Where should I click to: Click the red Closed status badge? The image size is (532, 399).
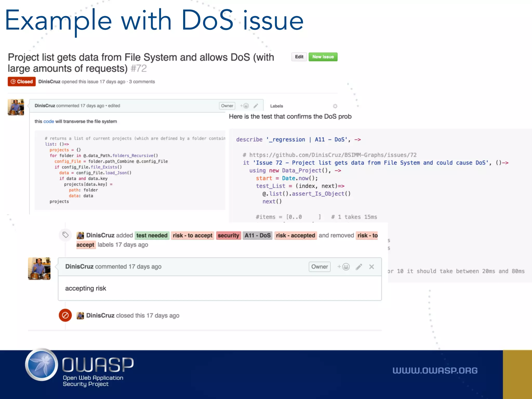22,82
